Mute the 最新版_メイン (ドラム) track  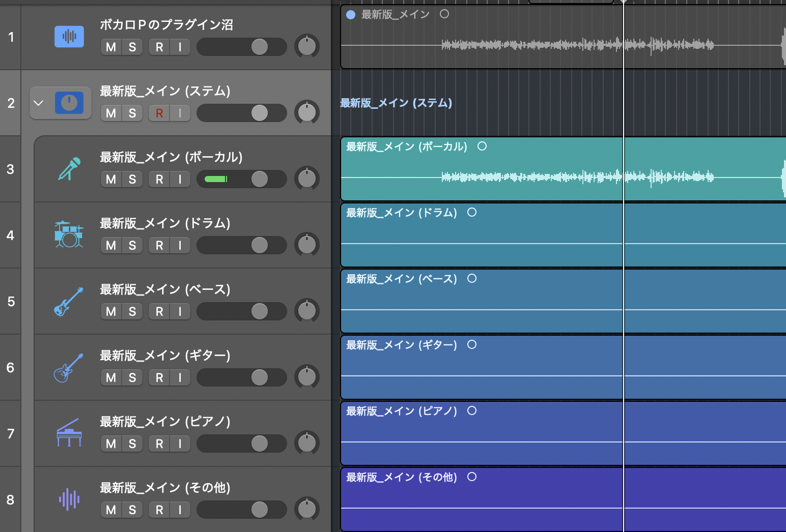click(x=111, y=245)
